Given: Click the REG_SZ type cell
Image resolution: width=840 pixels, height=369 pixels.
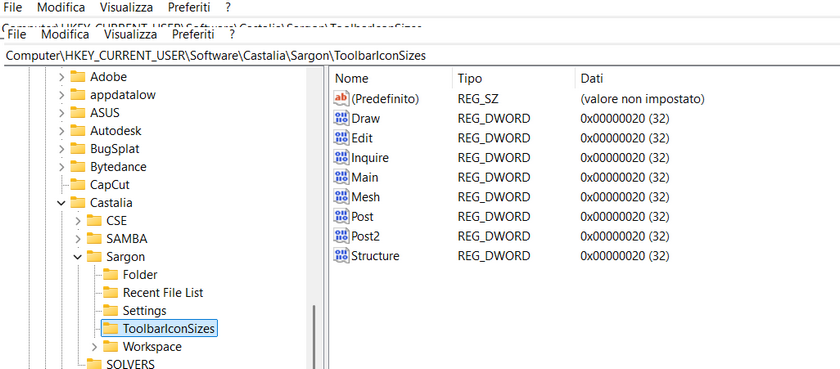Looking at the screenshot, I should click(478, 99).
